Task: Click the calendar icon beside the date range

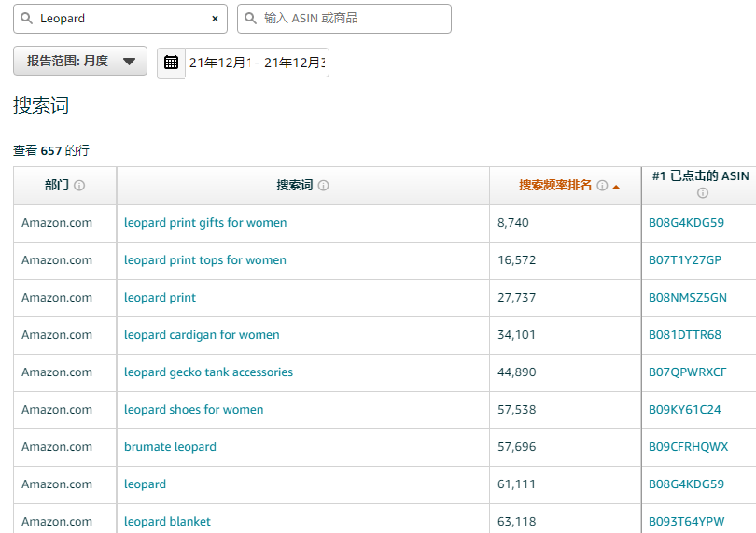Action: pyautogui.click(x=171, y=63)
